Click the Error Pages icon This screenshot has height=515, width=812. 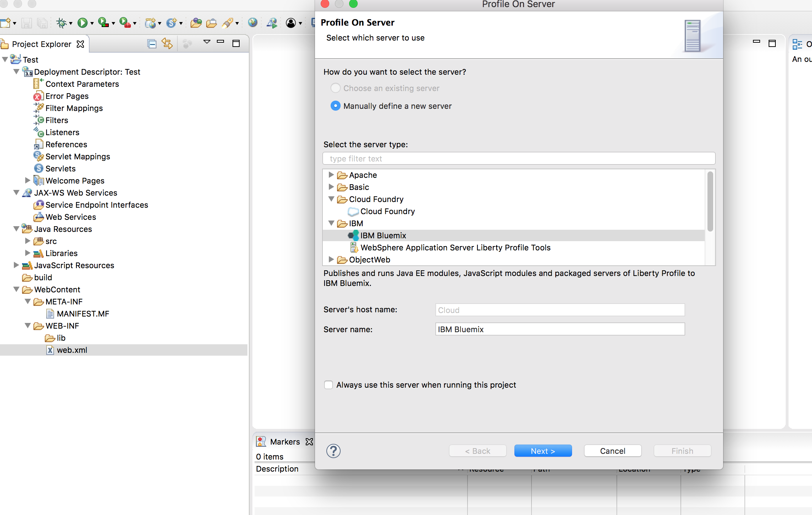[38, 96]
